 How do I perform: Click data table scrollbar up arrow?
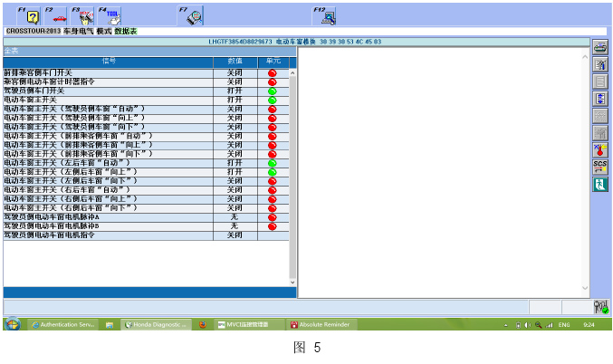pos(292,73)
